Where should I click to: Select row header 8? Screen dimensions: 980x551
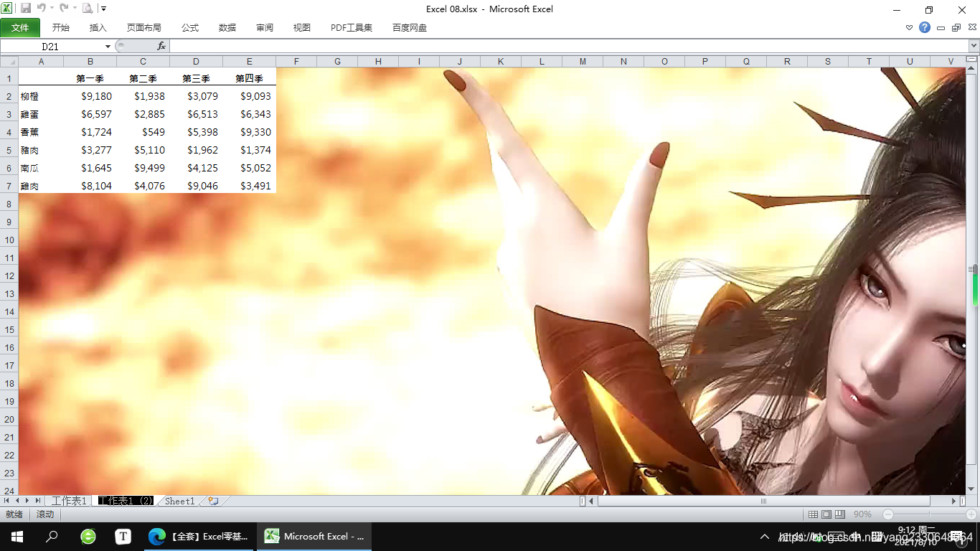click(x=9, y=204)
